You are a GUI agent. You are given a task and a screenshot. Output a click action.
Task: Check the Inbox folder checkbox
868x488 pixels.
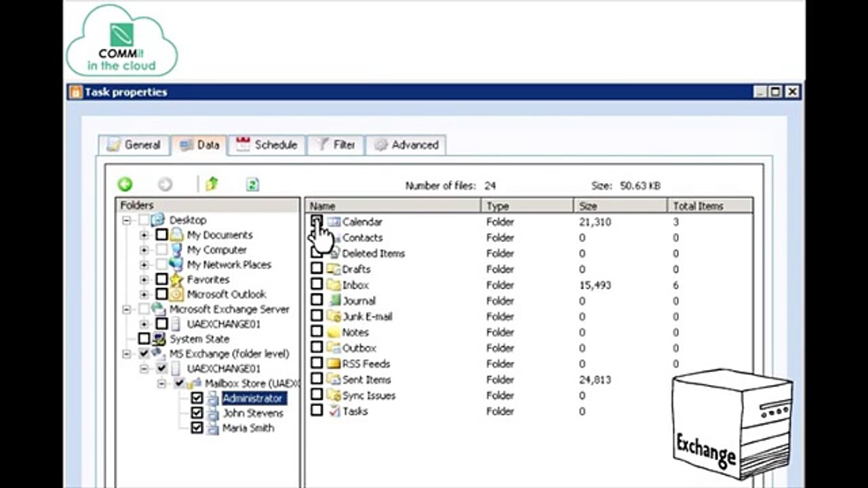[x=317, y=285]
